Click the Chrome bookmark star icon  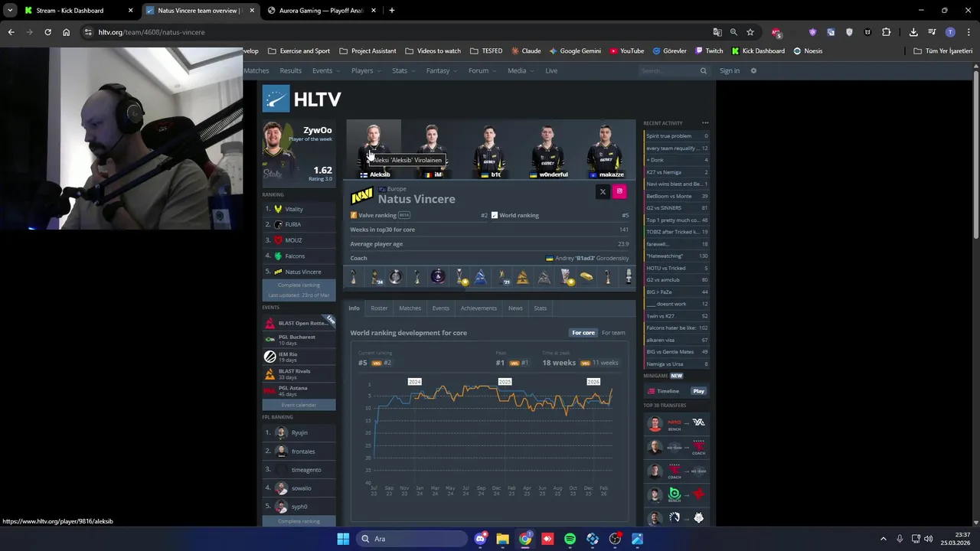750,32
